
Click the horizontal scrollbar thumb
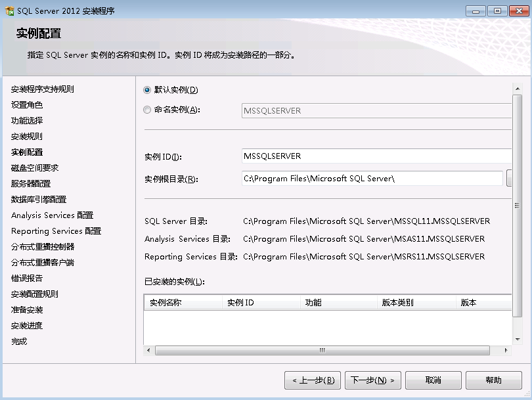(322, 350)
